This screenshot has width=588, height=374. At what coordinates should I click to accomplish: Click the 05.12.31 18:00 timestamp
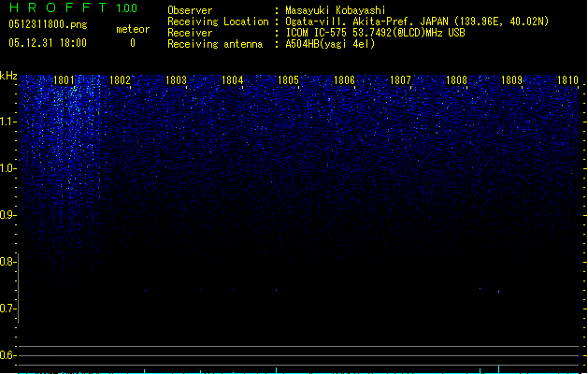48,43
